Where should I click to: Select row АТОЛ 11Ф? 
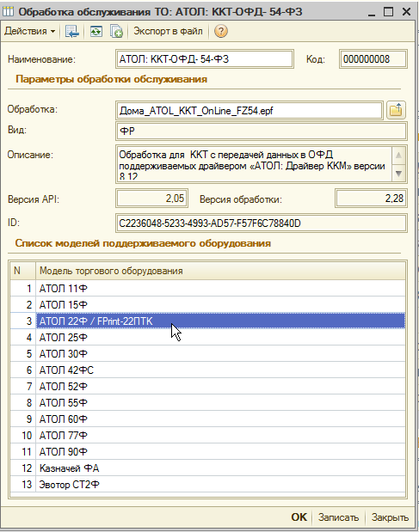click(208, 289)
